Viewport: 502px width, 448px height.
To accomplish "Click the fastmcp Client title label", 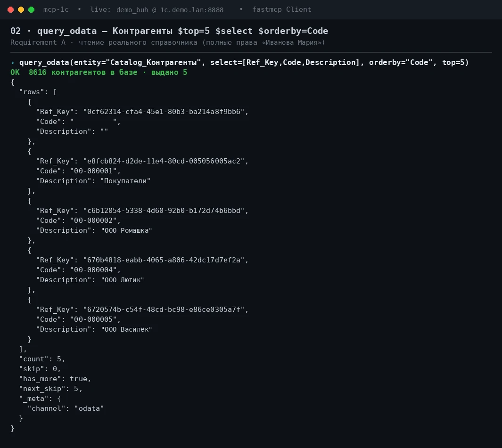I will pyautogui.click(x=282, y=9).
